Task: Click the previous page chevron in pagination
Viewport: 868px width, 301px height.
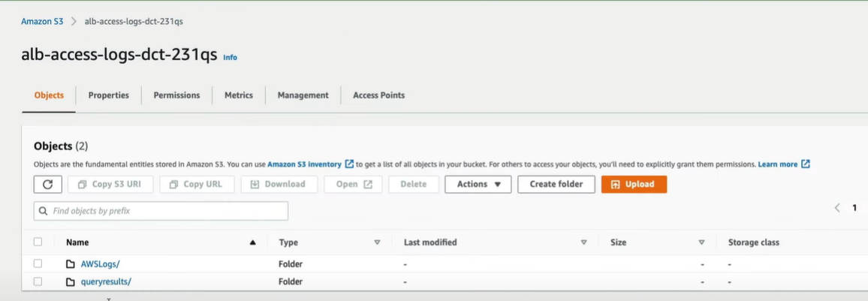Action: (837, 208)
